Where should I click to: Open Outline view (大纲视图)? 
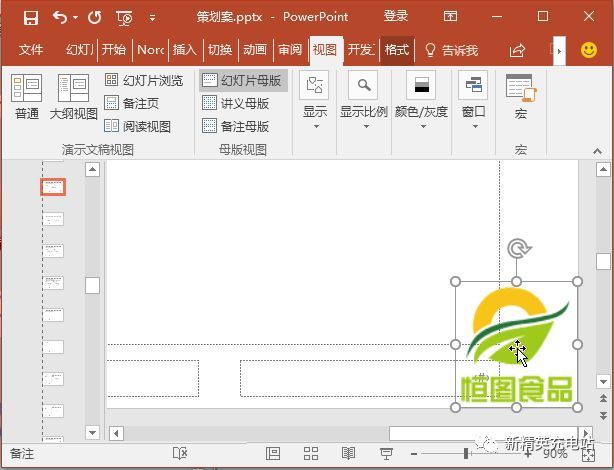tap(74, 96)
